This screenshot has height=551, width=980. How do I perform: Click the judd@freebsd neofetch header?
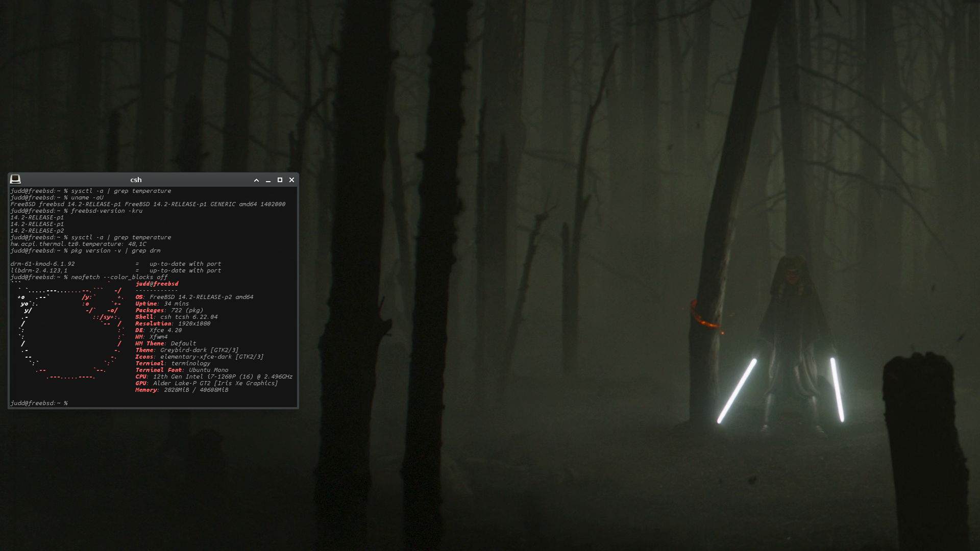click(x=157, y=284)
